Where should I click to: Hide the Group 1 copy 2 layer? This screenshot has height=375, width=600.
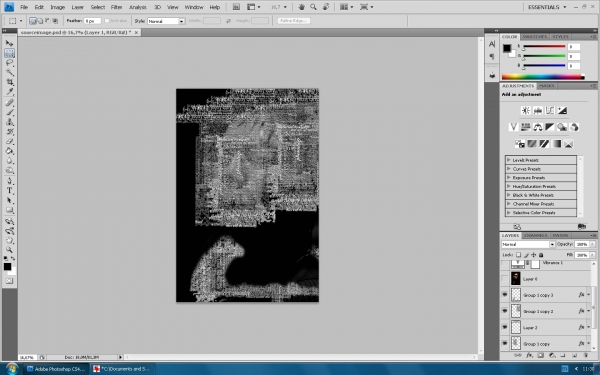[x=505, y=311]
